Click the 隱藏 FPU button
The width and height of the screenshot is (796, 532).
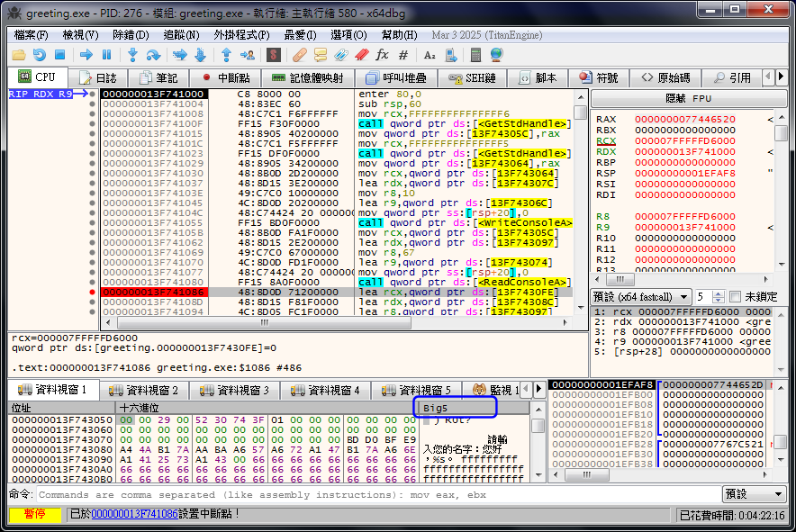pos(688,98)
